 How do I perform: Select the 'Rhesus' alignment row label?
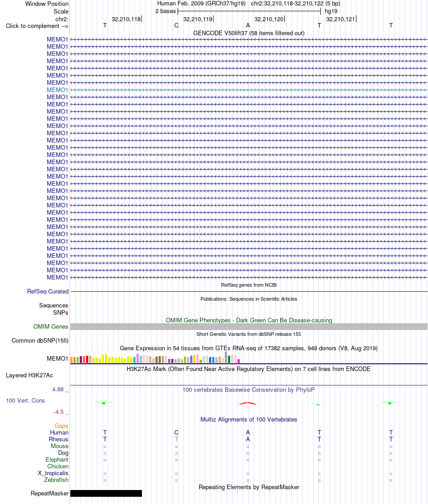[59, 440]
